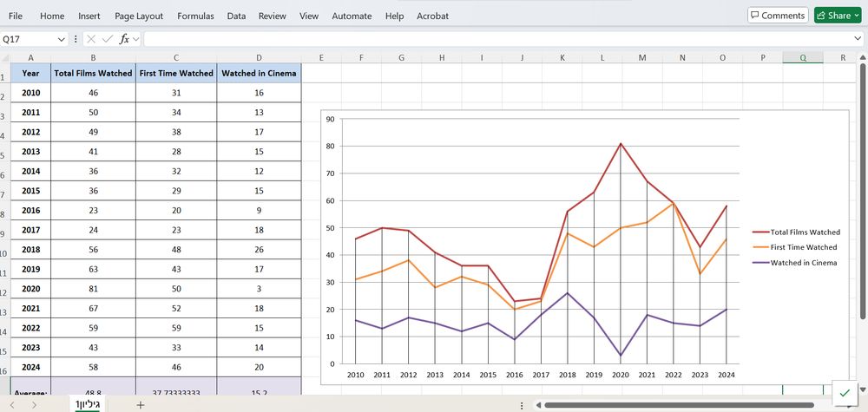Click the Enter checkmark in formula bar
The height and width of the screenshot is (412, 868).
[108, 39]
